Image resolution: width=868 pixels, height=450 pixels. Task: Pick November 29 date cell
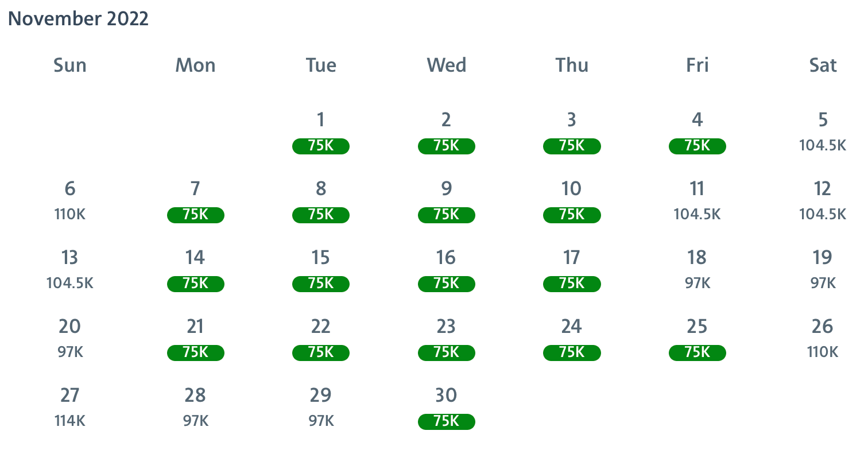320,406
